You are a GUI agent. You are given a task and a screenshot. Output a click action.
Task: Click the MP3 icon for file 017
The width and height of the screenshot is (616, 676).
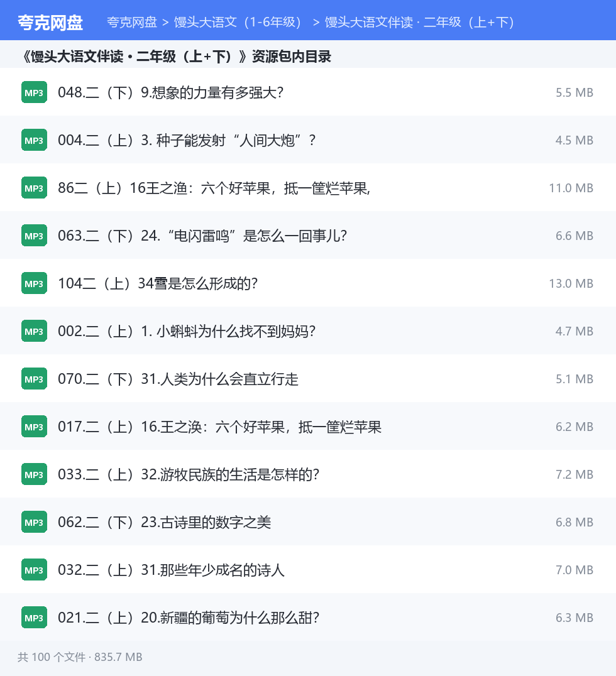pos(34,427)
